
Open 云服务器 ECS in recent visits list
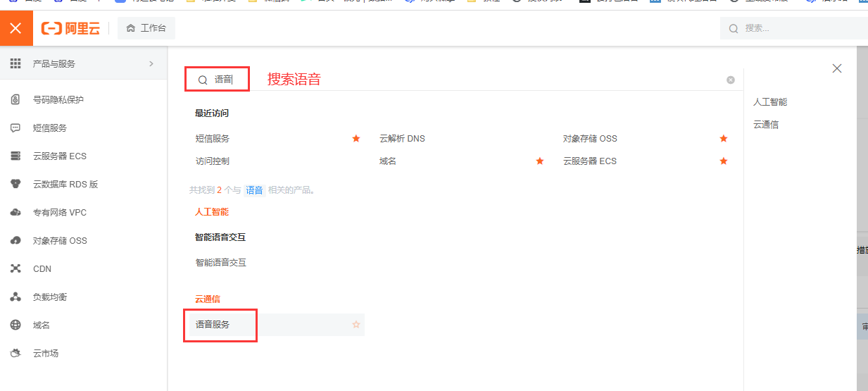(x=590, y=161)
